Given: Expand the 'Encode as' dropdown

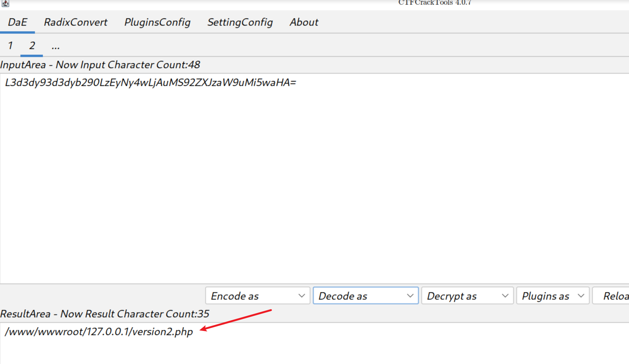Looking at the screenshot, I should (257, 296).
